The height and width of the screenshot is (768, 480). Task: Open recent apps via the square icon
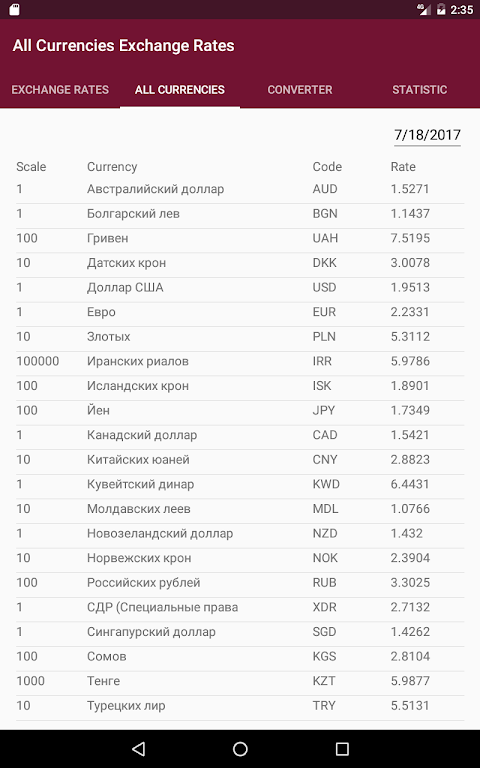click(342, 748)
